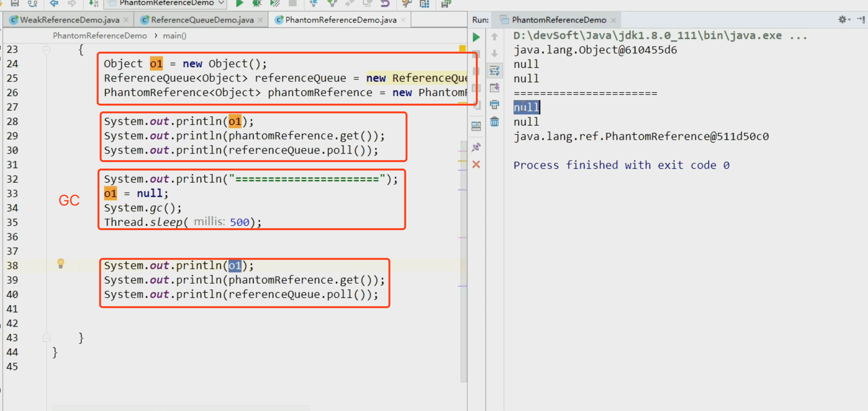The width and height of the screenshot is (868, 411).
Task: Click PhantomReferenceDemo in the breadcrumb
Action: pos(100,36)
